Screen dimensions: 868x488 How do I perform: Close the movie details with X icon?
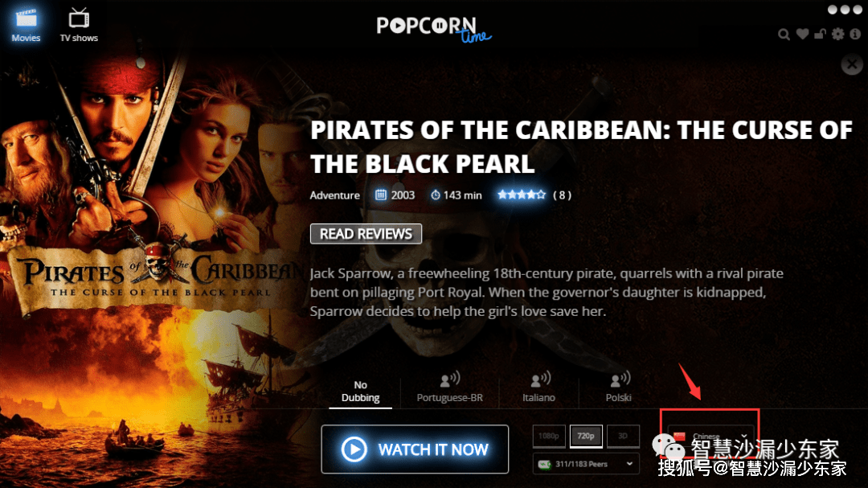pyautogui.click(x=852, y=64)
